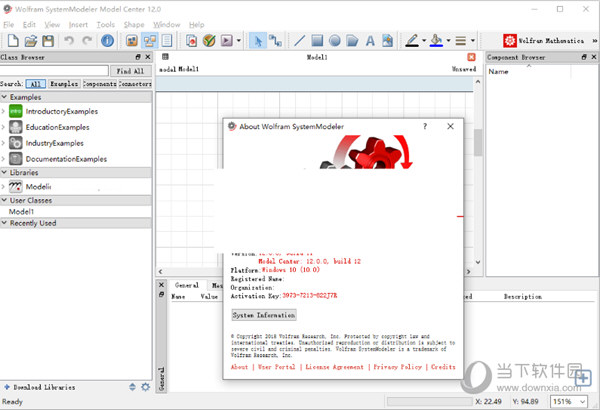Click the Find All button
Screen dimensions: 600x410
[x=130, y=71]
